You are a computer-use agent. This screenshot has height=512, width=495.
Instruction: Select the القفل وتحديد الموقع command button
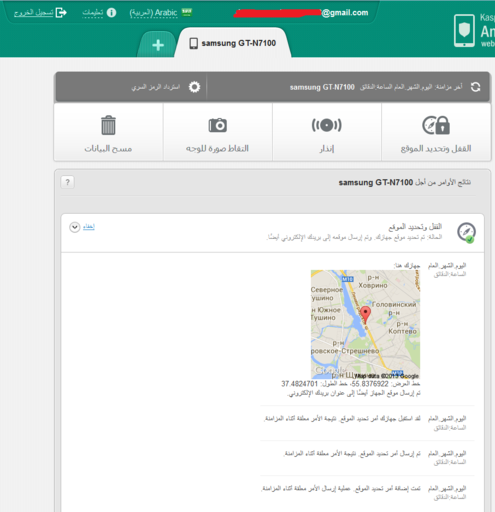point(436,132)
